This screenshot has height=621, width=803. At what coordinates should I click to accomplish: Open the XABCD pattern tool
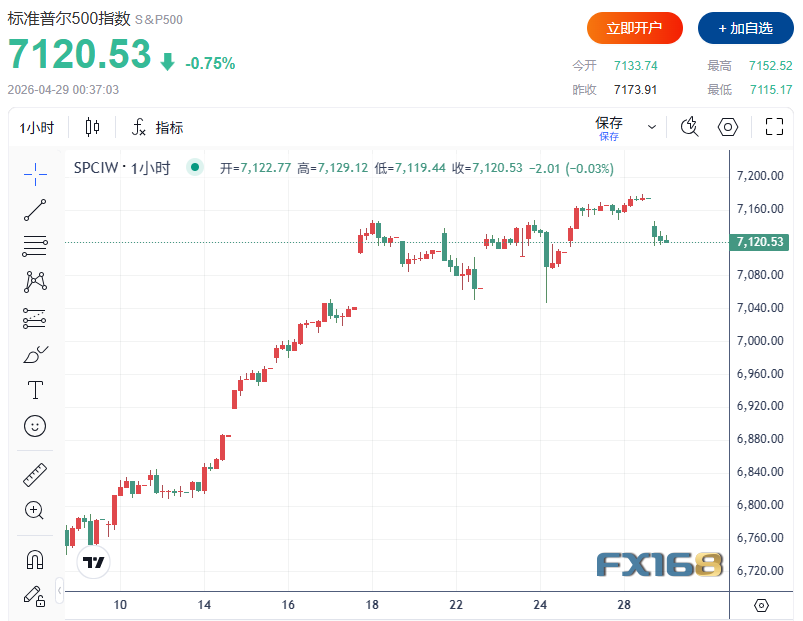(x=35, y=282)
